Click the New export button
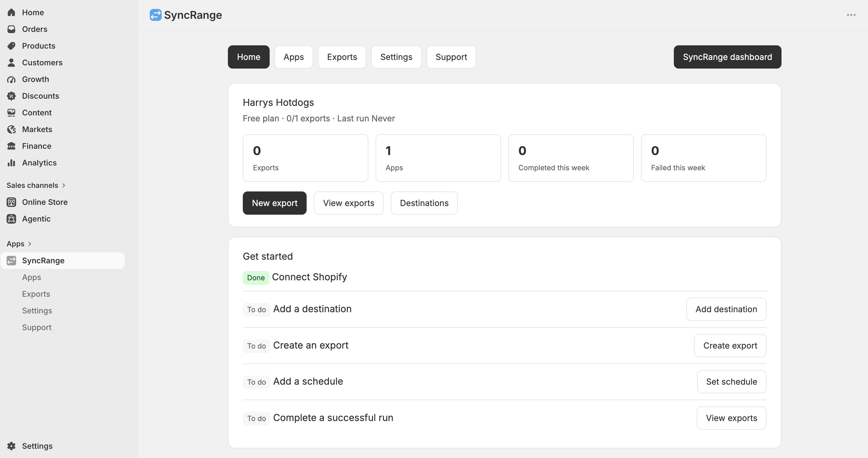 pos(275,203)
